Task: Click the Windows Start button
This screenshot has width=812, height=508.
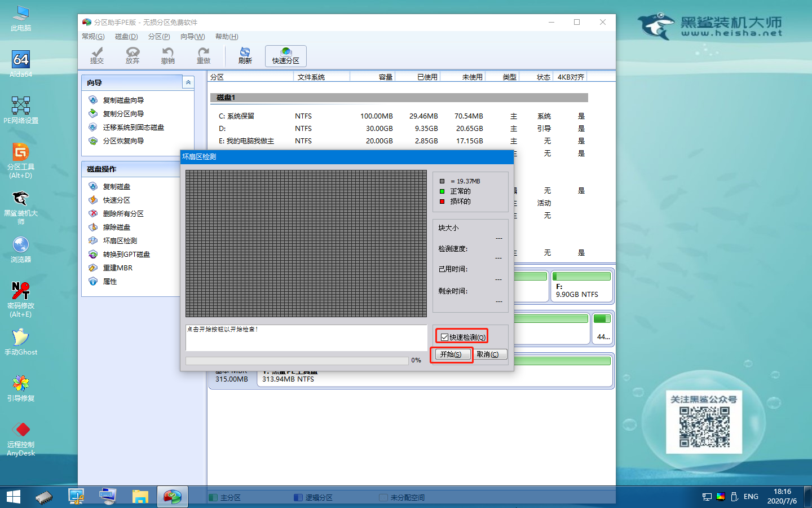Action: pos(13,497)
